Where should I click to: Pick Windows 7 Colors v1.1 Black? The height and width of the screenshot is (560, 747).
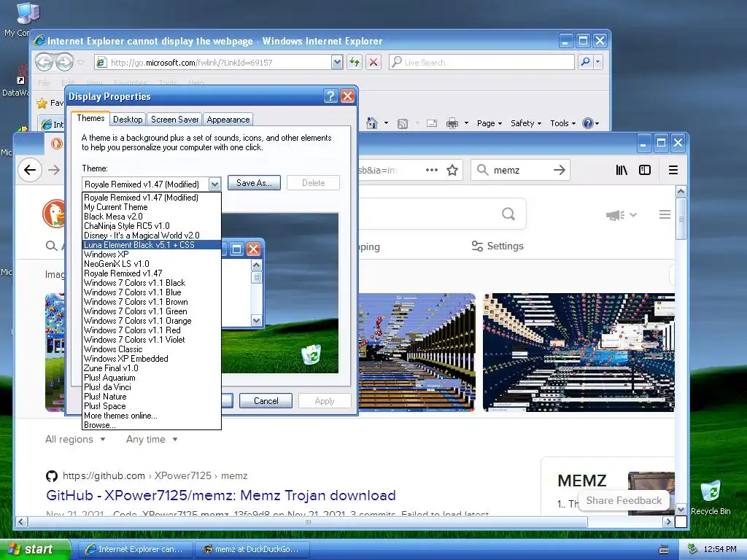tap(152, 283)
